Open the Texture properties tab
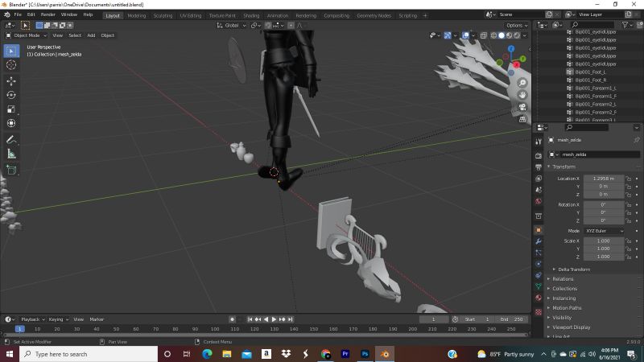This screenshot has height=362, width=644. 539,312
